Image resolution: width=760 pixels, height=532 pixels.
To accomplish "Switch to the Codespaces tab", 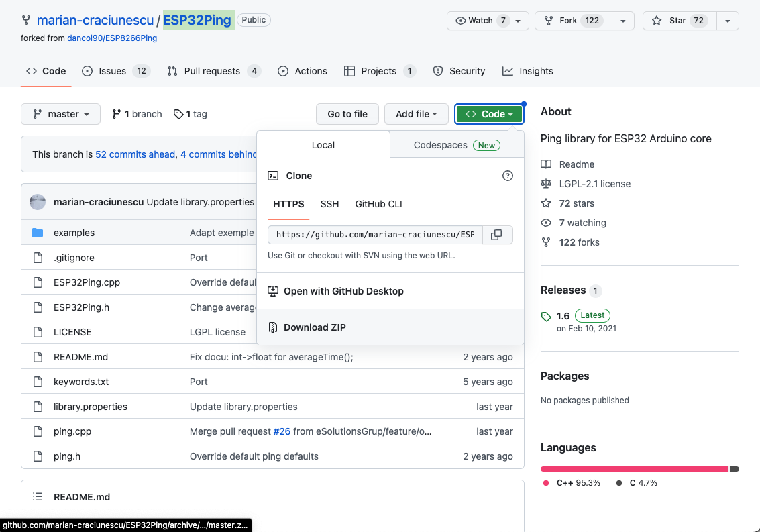I will point(457,145).
